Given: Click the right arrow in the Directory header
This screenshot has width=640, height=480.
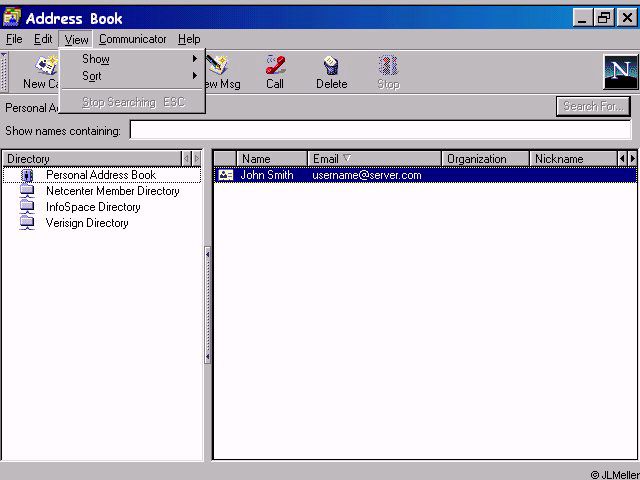Looking at the screenshot, I should tap(197, 158).
